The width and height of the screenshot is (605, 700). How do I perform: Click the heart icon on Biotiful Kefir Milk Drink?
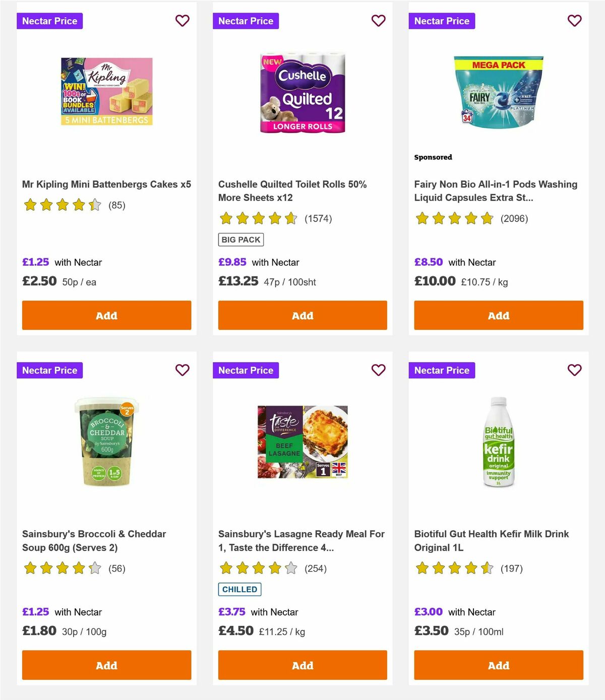pyautogui.click(x=574, y=370)
